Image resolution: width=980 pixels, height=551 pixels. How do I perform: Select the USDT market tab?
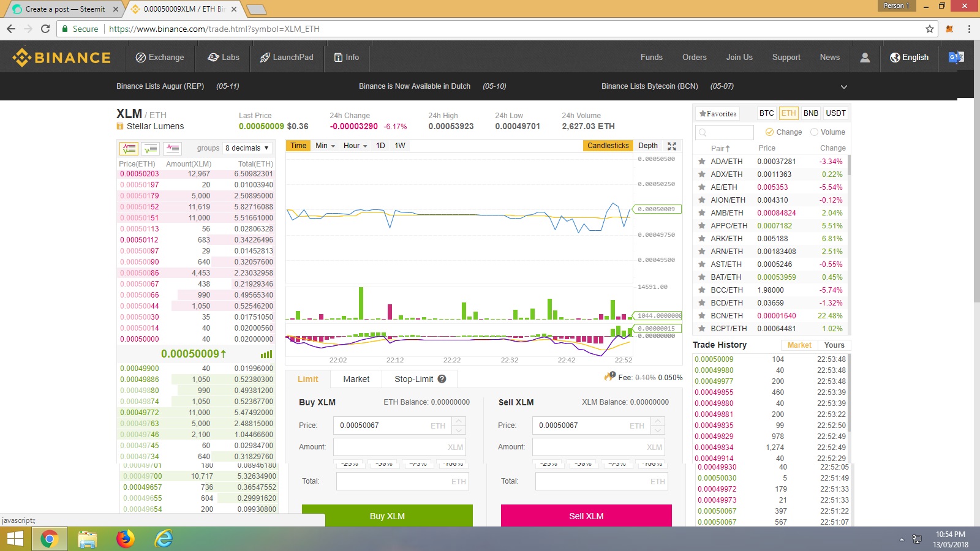(835, 113)
